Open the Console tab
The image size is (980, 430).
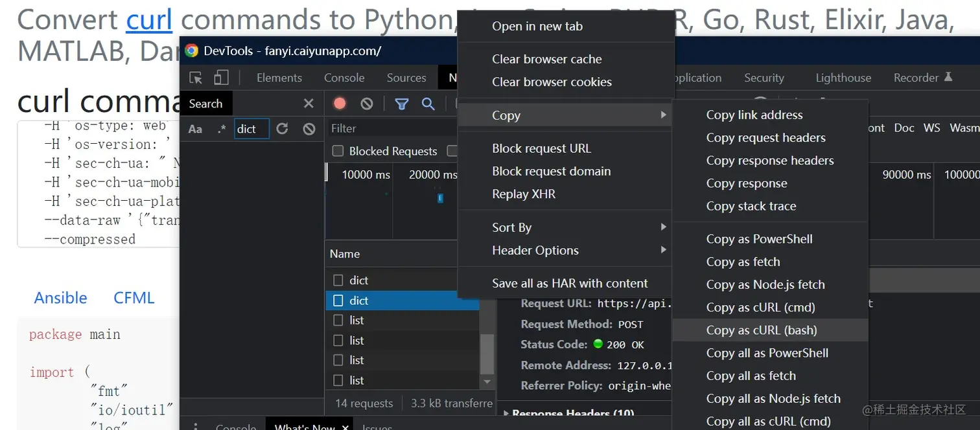click(x=344, y=78)
